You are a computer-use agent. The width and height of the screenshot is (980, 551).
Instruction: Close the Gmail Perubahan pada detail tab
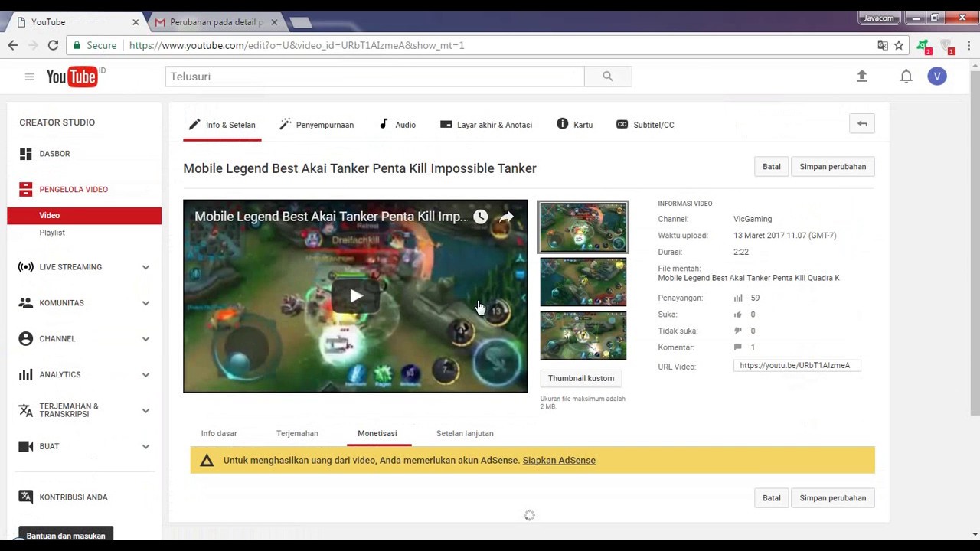(274, 22)
